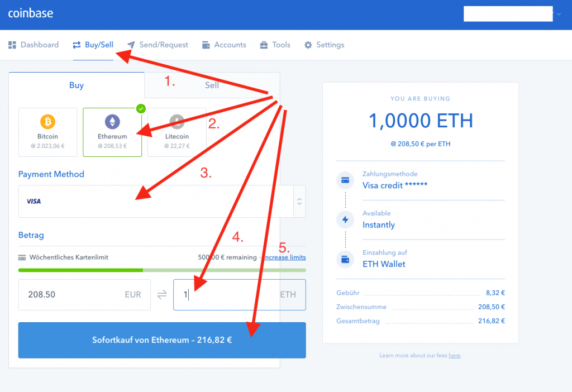Switch to the Sell tab
Image resolution: width=572 pixels, height=392 pixels.
coord(212,85)
